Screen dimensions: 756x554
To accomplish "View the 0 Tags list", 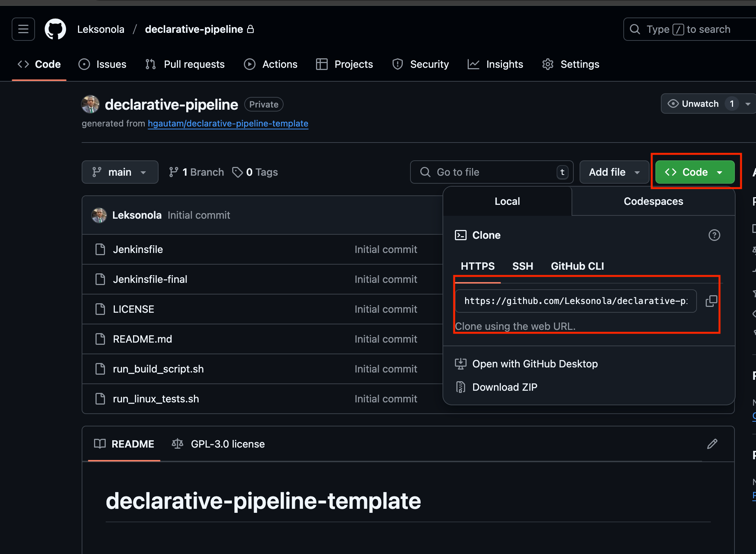I will click(255, 172).
